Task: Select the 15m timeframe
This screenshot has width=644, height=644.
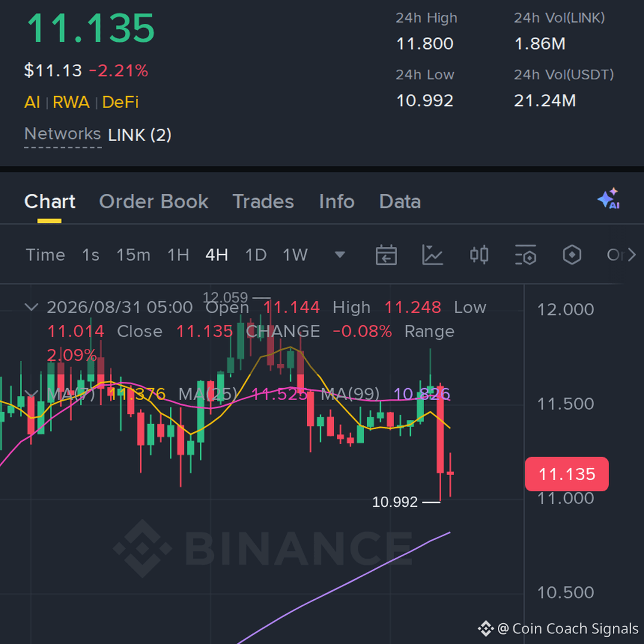Action: coord(133,255)
